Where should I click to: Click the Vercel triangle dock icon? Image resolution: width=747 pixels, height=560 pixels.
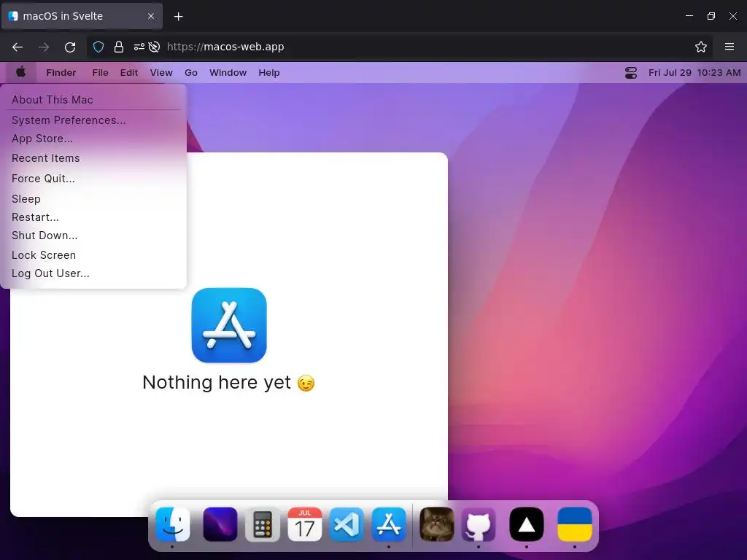527,524
